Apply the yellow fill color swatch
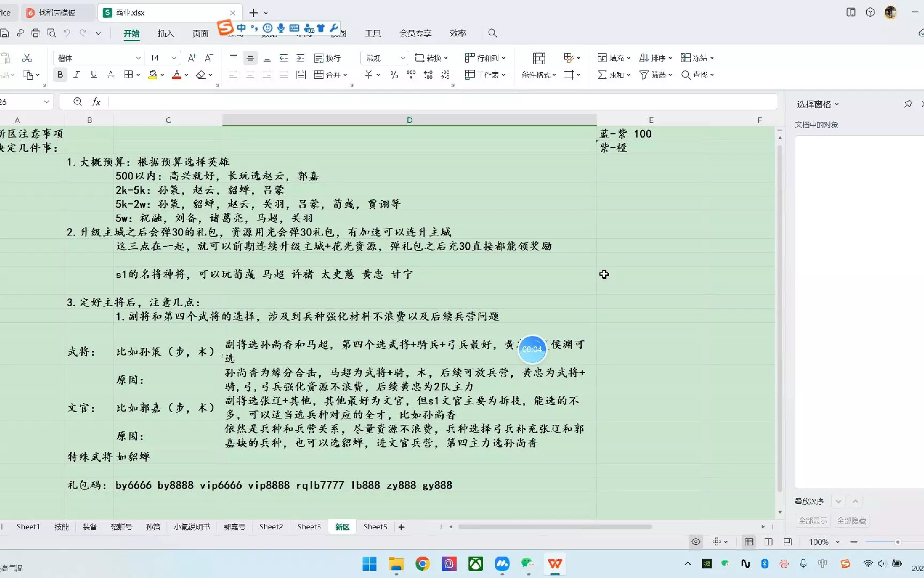The image size is (924, 578). click(x=152, y=75)
